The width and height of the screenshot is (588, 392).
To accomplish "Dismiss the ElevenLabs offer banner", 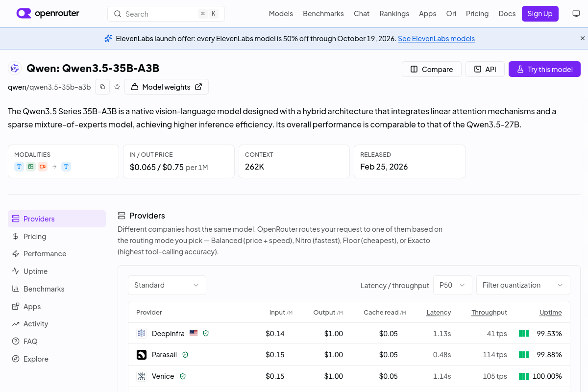I will click(x=583, y=38).
